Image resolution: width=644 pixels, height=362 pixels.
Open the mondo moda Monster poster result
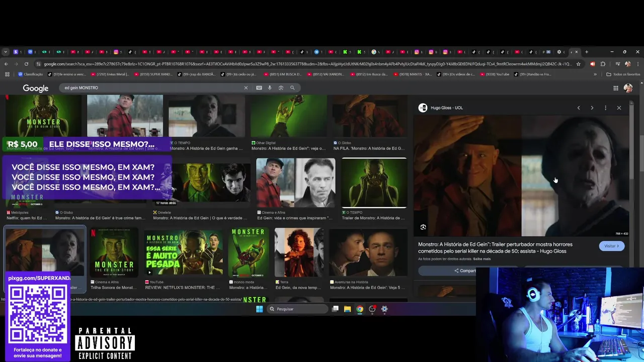[x=249, y=252]
